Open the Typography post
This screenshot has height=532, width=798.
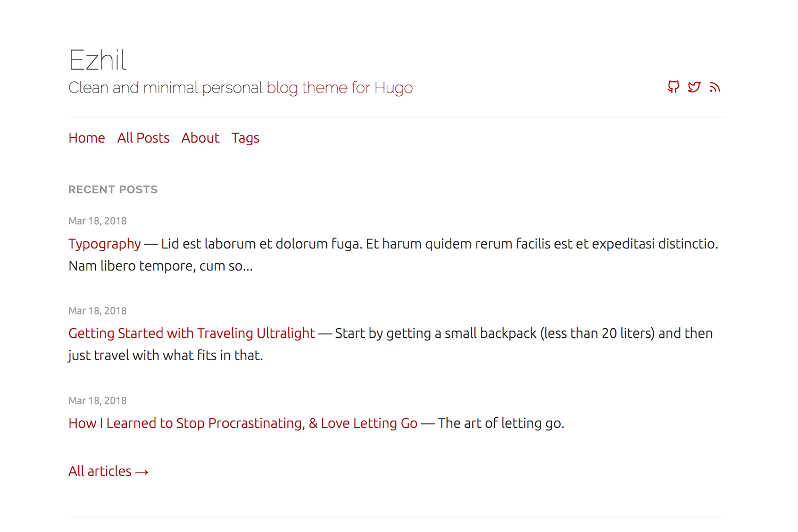(x=104, y=244)
